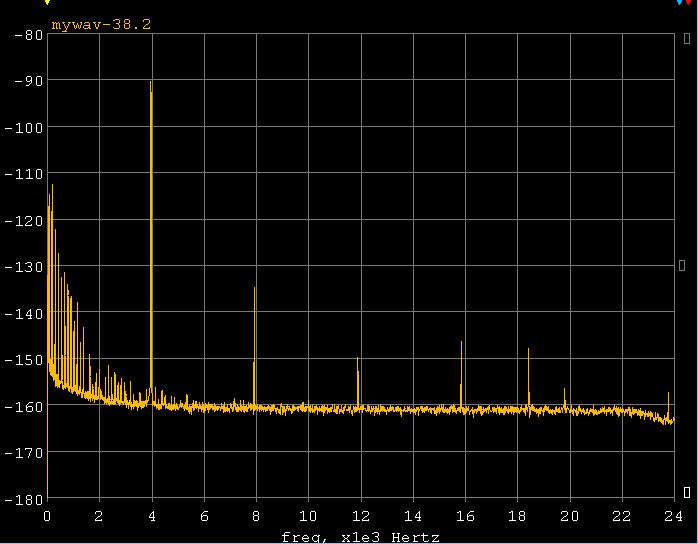698x544 pixels.
Task: Click the small peak just before 24 kHz
Action: pyautogui.click(x=668, y=405)
